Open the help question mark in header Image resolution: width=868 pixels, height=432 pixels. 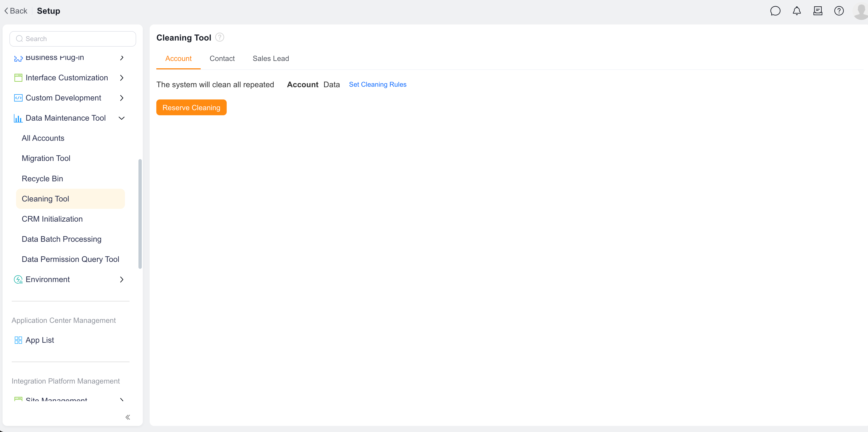click(839, 11)
